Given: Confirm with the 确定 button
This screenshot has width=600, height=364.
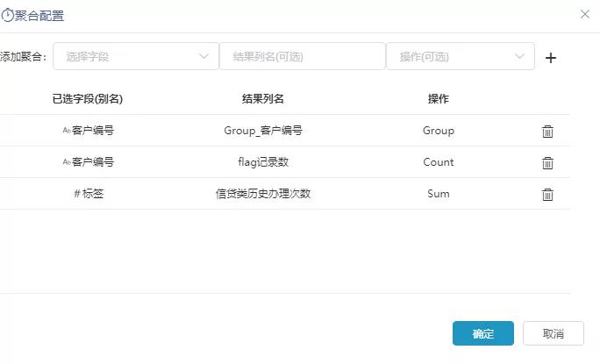Looking at the screenshot, I should pos(483,333).
